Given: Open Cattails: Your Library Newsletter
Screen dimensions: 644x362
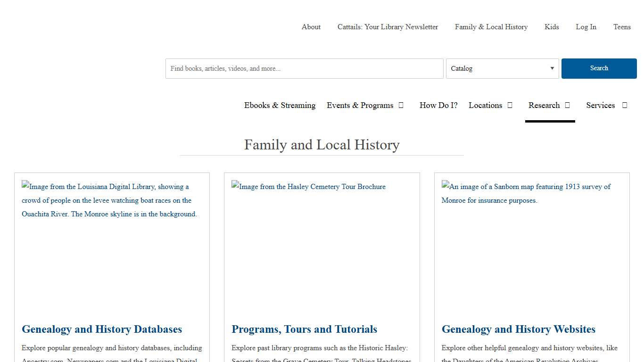Looking at the screenshot, I should 387,27.
